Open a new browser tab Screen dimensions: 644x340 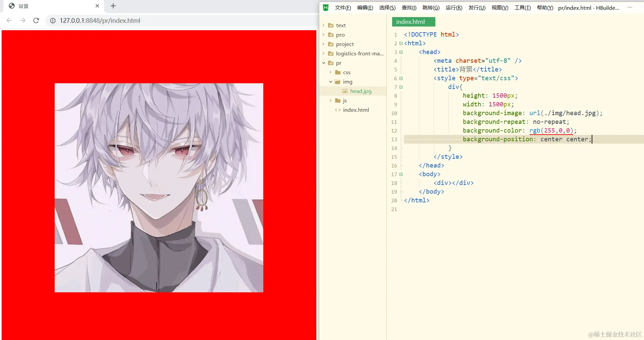(113, 6)
